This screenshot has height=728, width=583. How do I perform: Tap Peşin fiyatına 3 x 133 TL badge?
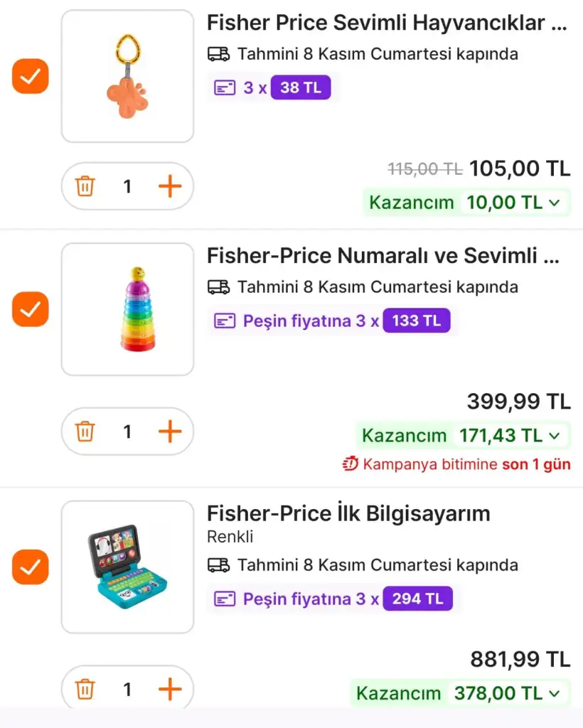point(332,321)
